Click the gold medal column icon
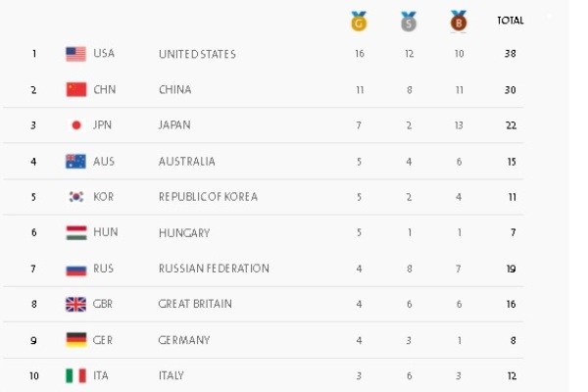This screenshot has height=392, width=588. click(x=360, y=20)
